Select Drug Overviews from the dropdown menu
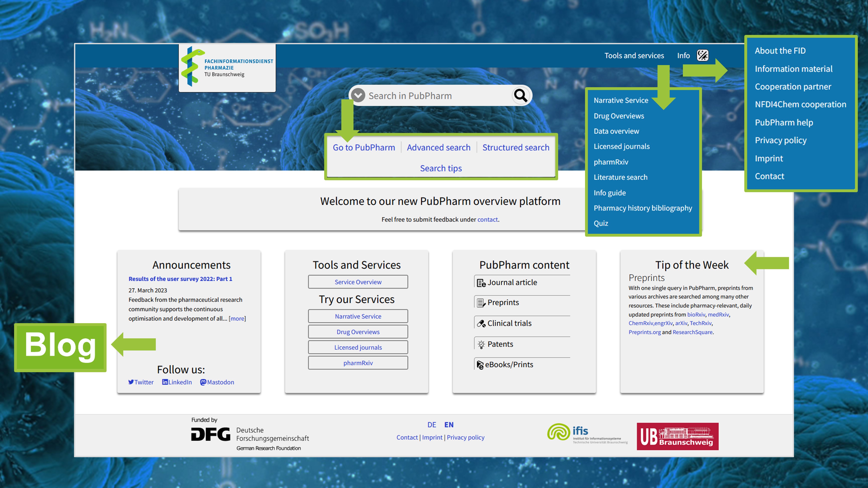Screen dimensions: 868x488 pos(619,116)
